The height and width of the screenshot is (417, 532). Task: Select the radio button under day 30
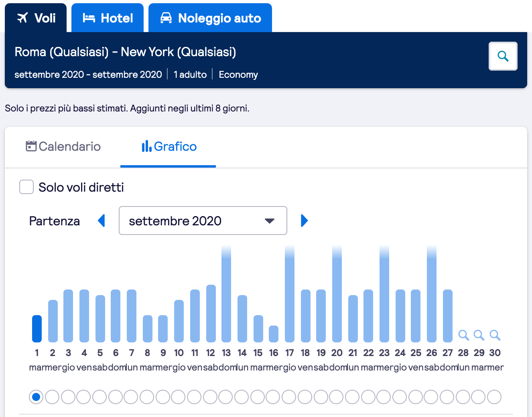(494, 397)
